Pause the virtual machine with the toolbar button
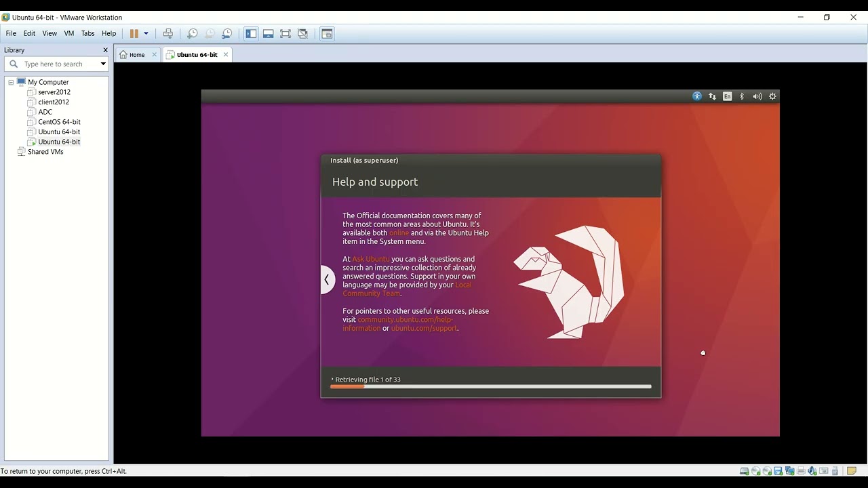 pyautogui.click(x=134, y=33)
